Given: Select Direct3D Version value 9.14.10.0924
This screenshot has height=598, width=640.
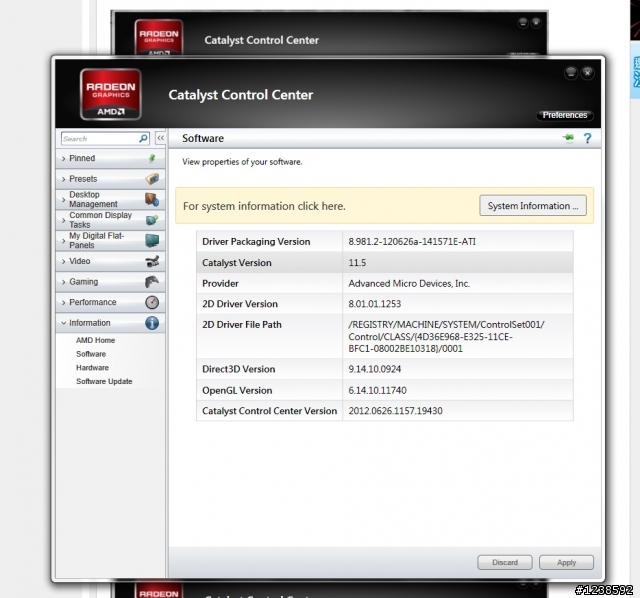Looking at the screenshot, I should coord(375,369).
